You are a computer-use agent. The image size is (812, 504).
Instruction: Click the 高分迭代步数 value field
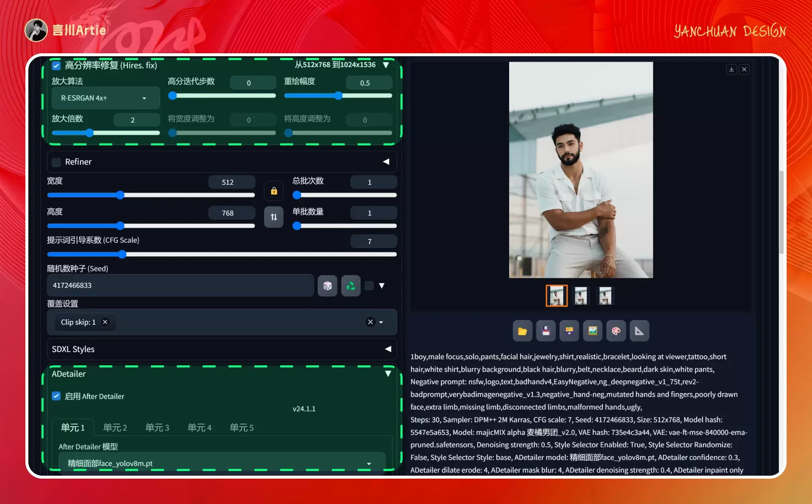point(253,83)
